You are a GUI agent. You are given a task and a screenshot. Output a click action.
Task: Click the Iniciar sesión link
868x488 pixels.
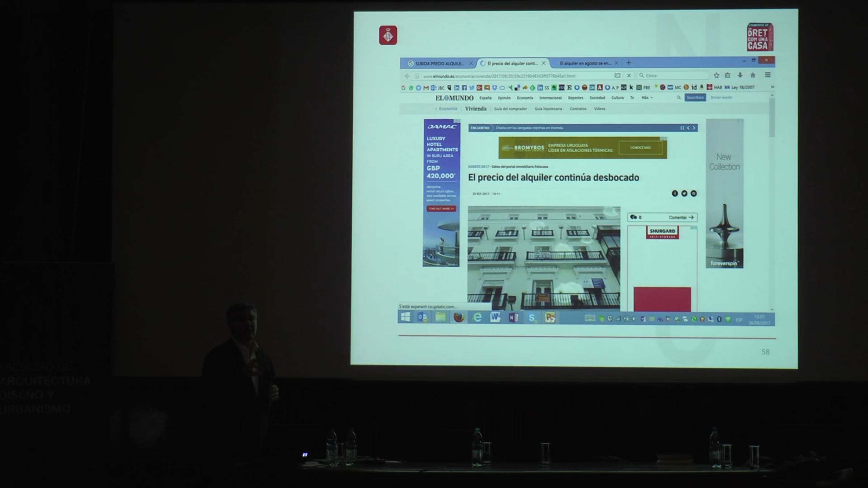(721, 98)
